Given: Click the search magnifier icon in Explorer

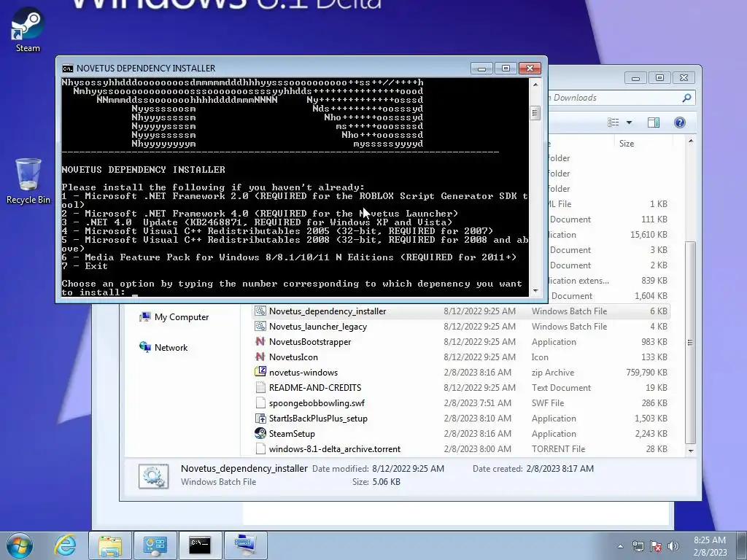Looking at the screenshot, I should coord(686,98).
